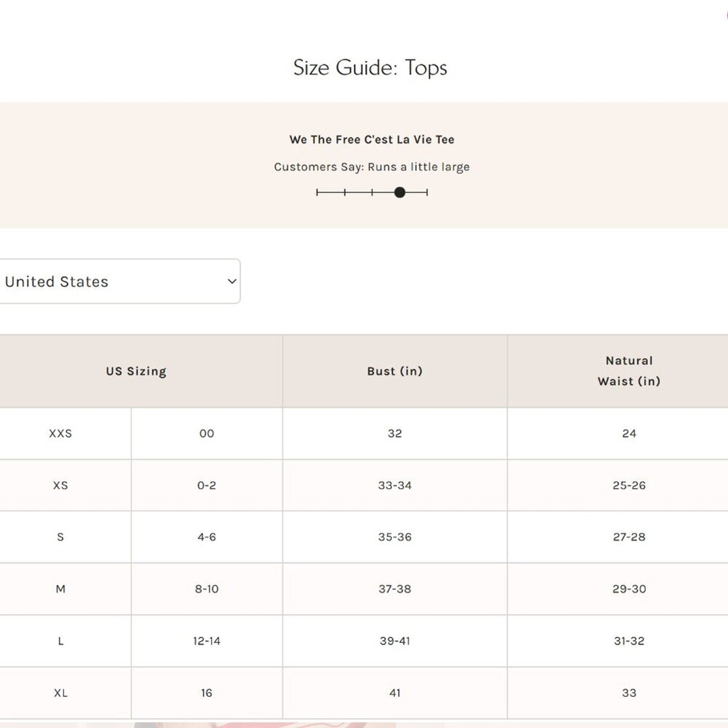Select the XL size cell
Viewport: 728px width, 728px height.
61,693
